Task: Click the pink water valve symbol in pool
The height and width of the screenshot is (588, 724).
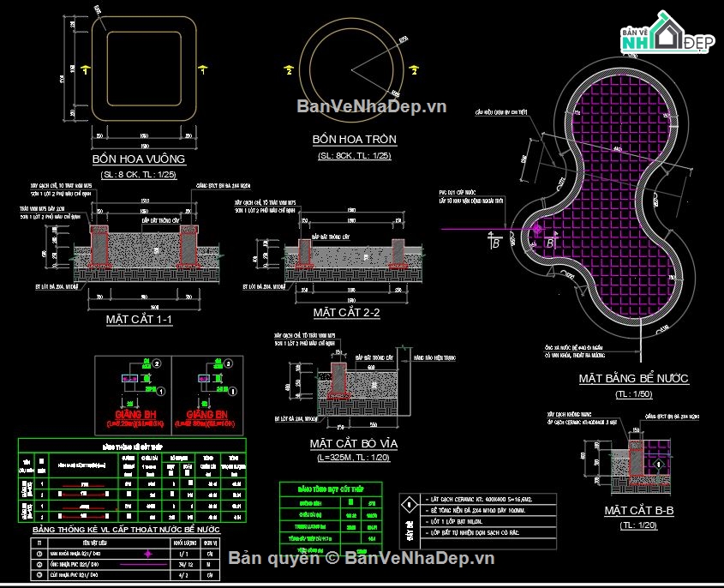Action: (x=536, y=229)
